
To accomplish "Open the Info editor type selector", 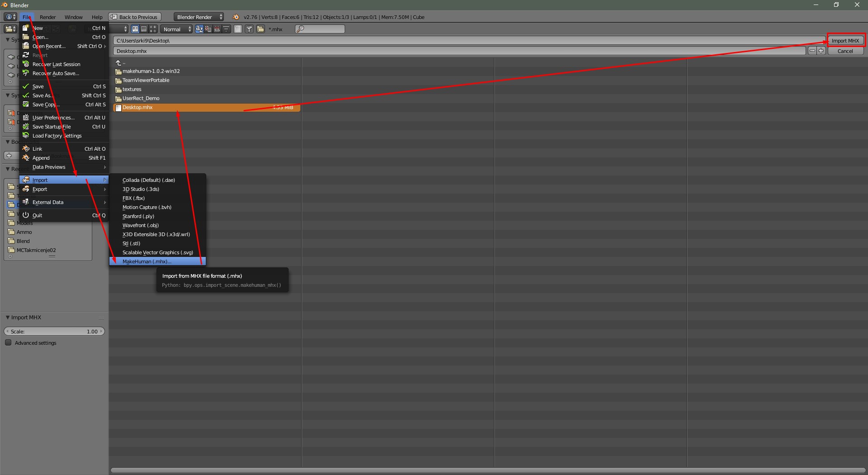I will coord(10,17).
